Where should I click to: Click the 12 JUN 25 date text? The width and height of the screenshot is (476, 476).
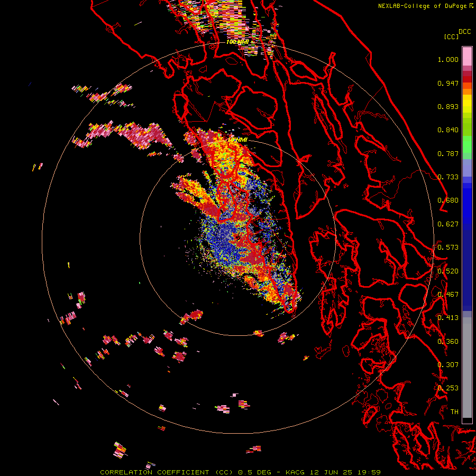331,472
